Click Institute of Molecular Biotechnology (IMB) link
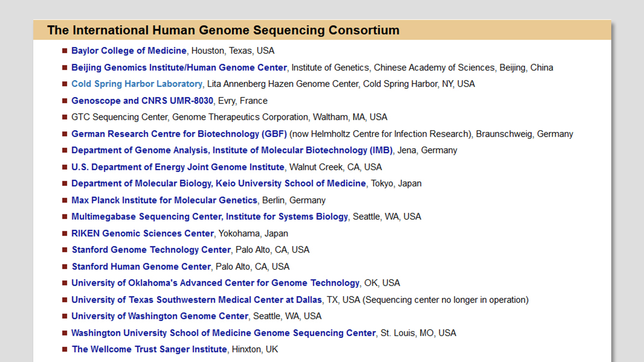Viewport: 644px width, 362px height. (232, 150)
